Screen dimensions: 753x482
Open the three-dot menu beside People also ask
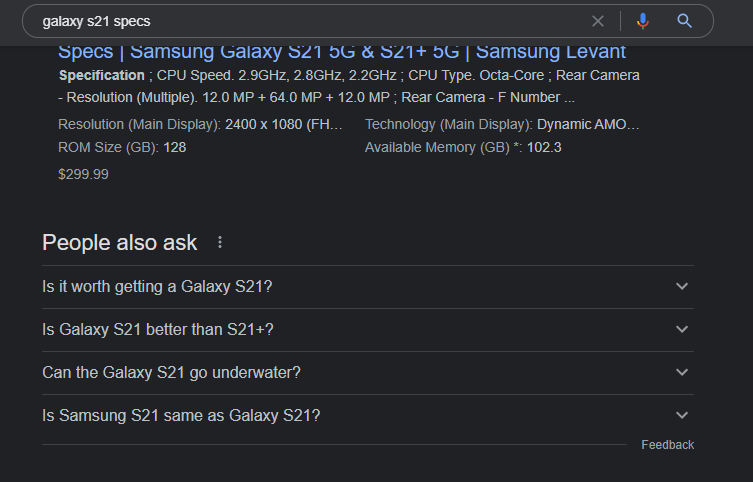point(220,243)
